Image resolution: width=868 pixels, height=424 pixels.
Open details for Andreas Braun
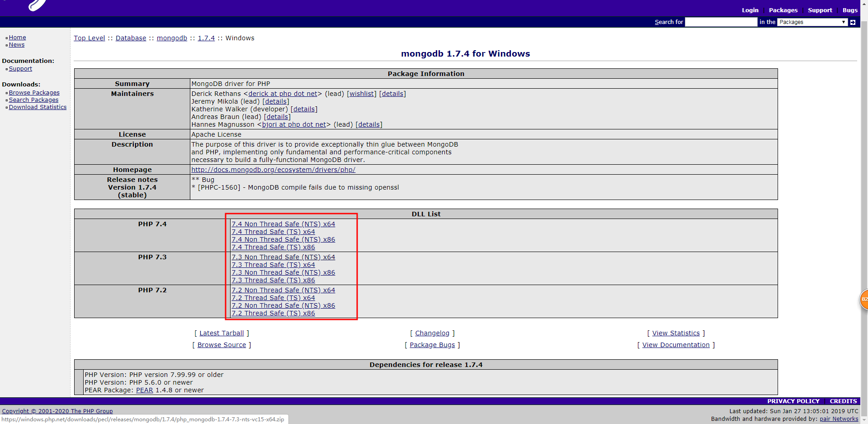[x=277, y=117]
